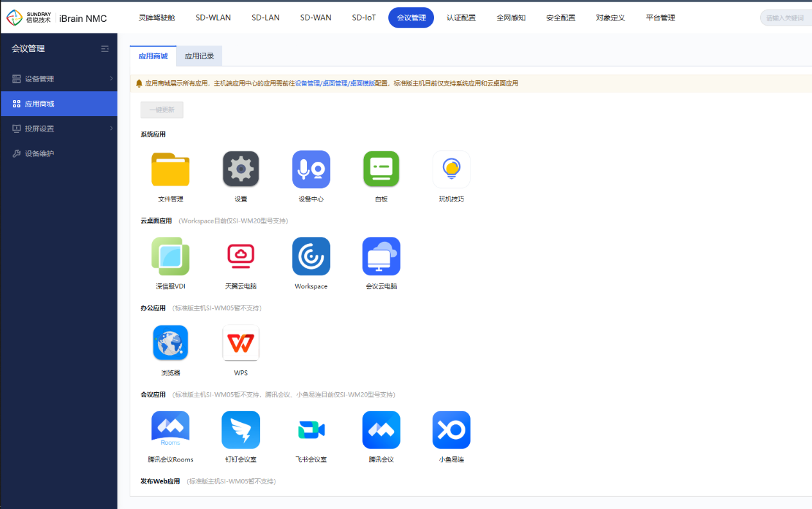Expand the 投屏设置 sidebar menu
This screenshot has width=812, height=509.
pyautogui.click(x=58, y=128)
